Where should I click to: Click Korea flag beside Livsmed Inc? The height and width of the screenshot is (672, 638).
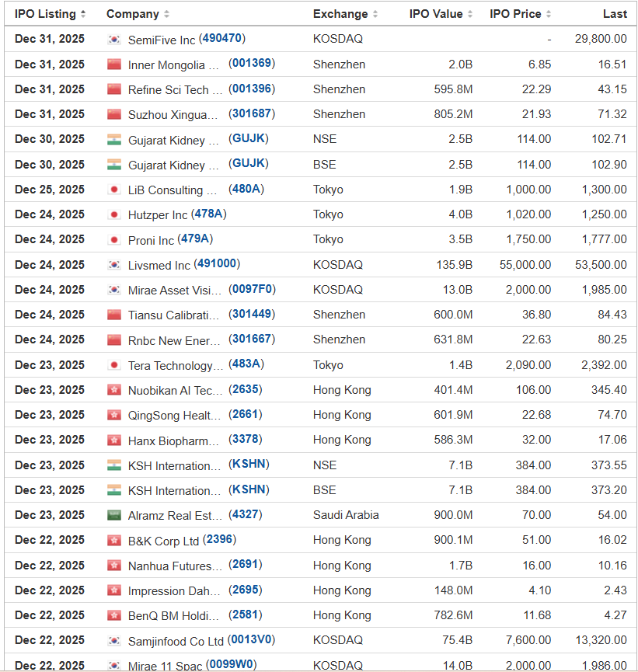point(114,265)
